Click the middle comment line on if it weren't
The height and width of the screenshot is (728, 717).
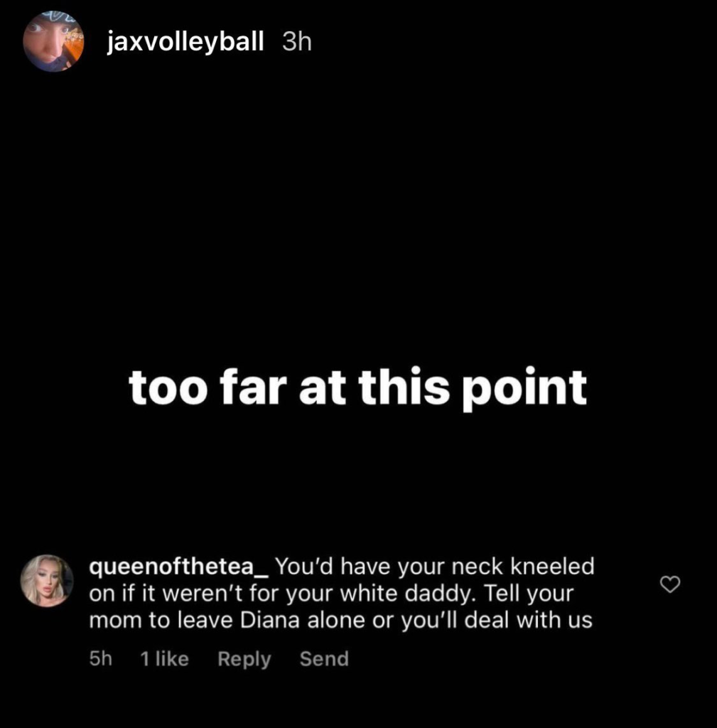point(331,594)
